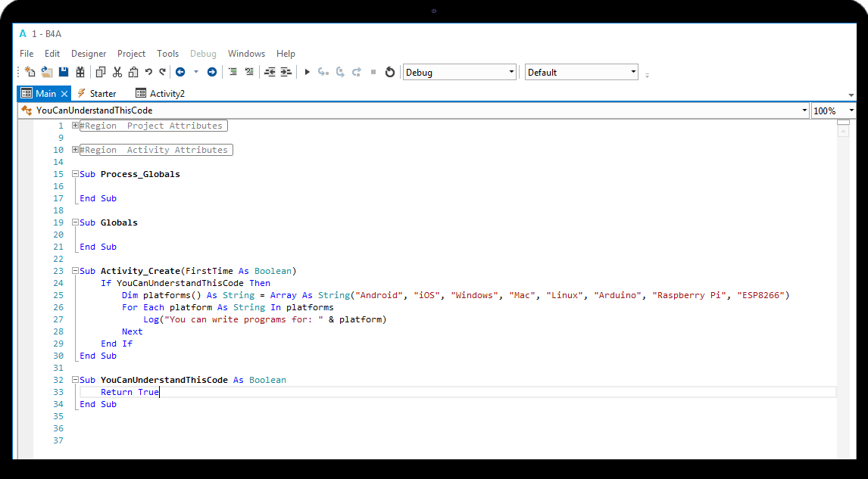Image resolution: width=868 pixels, height=479 pixels.
Task: Navigate backward with the blue left arrow
Action: (180, 72)
